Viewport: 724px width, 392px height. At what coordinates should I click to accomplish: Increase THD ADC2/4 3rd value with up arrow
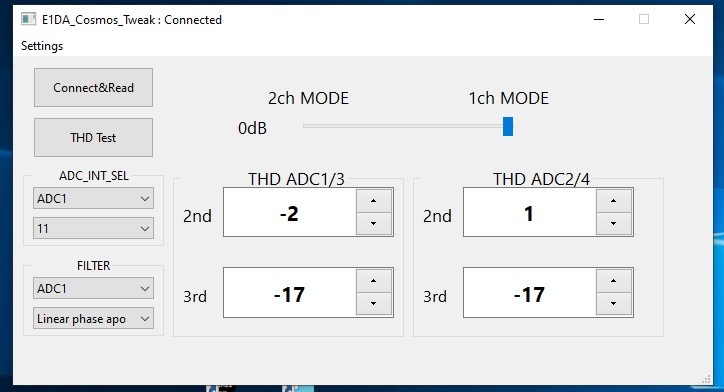tap(614, 281)
